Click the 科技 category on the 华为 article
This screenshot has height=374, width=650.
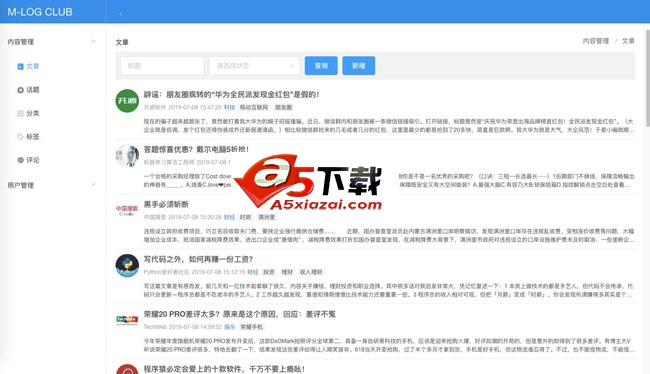coord(229,107)
